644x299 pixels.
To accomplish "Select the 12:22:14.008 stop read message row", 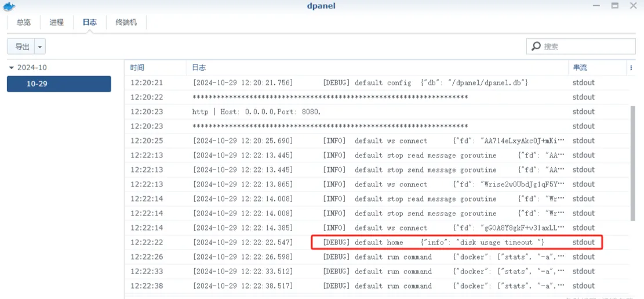I will tap(377, 199).
